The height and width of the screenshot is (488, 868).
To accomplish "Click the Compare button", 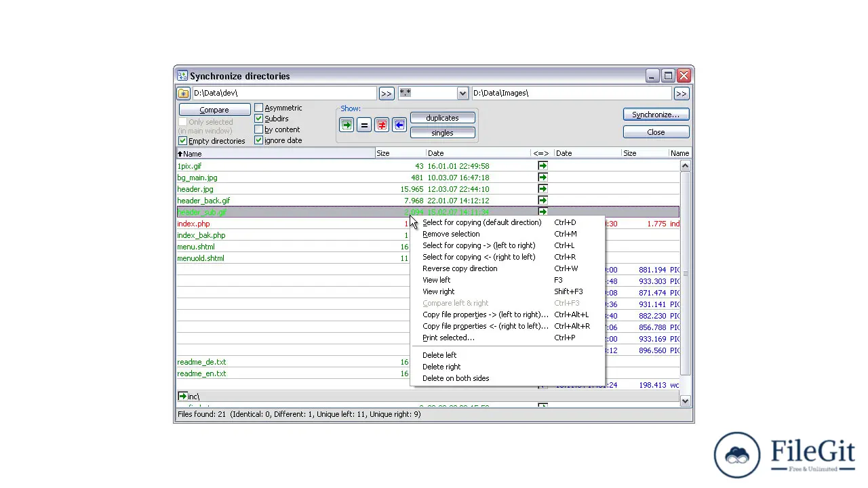I will tap(214, 110).
